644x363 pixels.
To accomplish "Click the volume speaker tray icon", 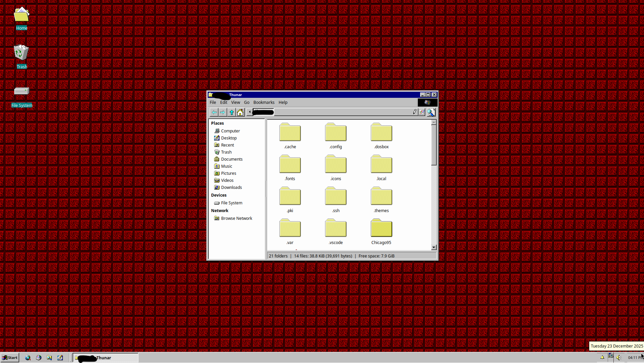I will (x=619, y=357).
